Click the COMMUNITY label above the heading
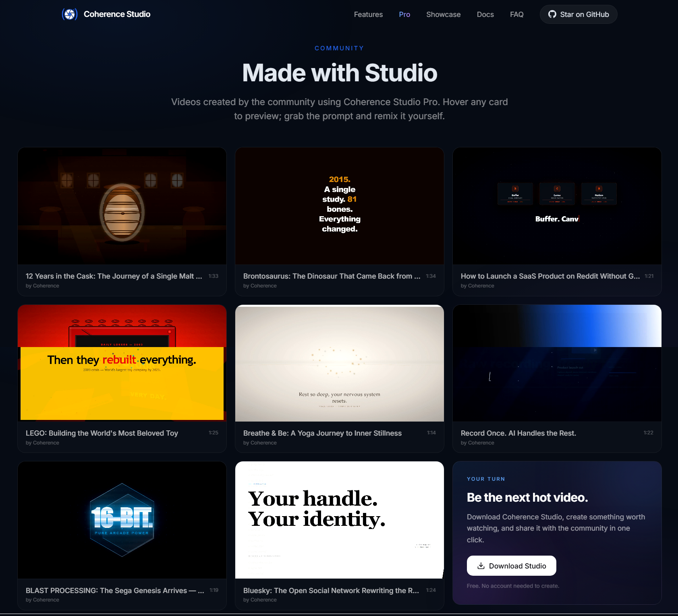Viewport: 678px width, 616px height. click(x=339, y=48)
